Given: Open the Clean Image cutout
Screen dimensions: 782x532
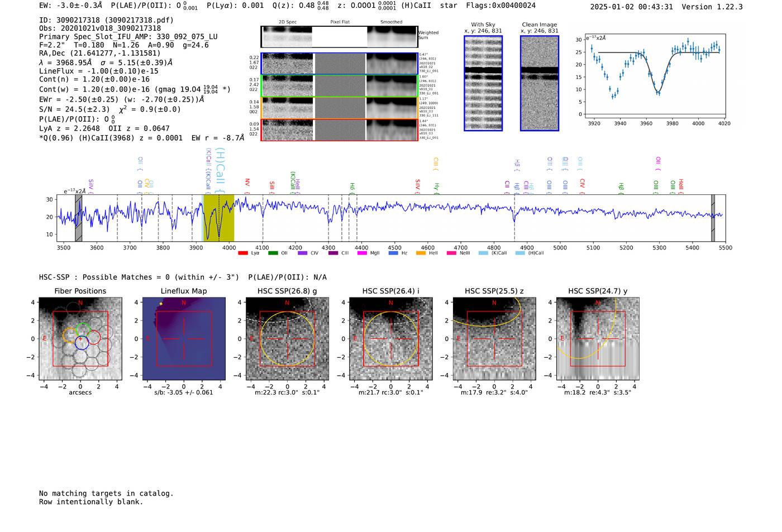Looking at the screenshot, I should point(540,83).
